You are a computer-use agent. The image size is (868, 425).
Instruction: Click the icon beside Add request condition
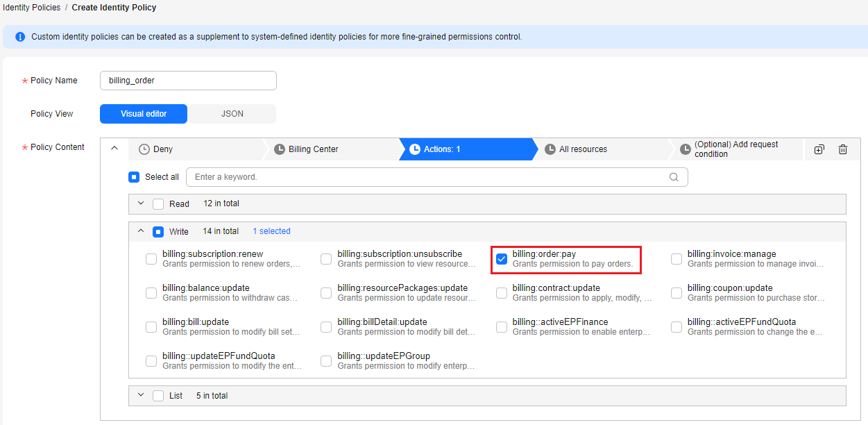[x=686, y=149]
